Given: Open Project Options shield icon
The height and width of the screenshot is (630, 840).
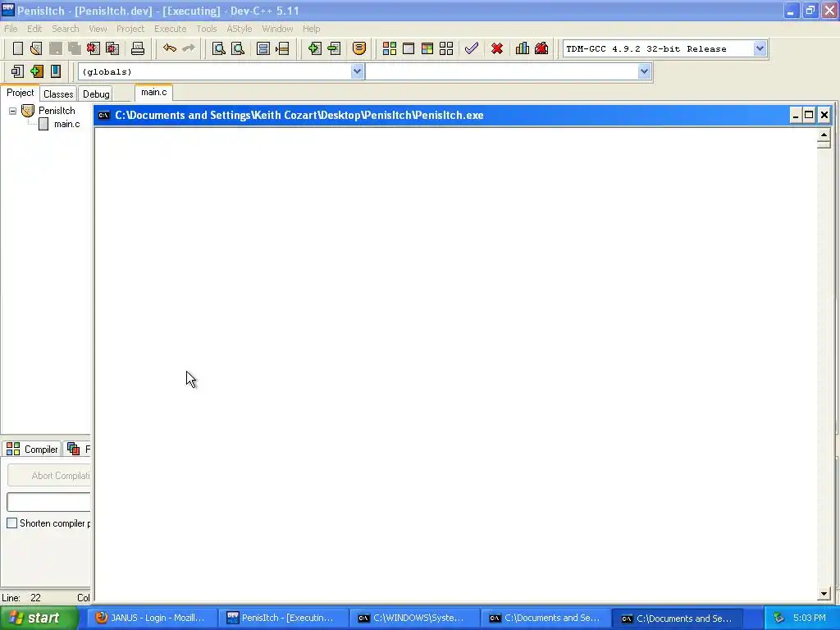Looking at the screenshot, I should click(359, 48).
